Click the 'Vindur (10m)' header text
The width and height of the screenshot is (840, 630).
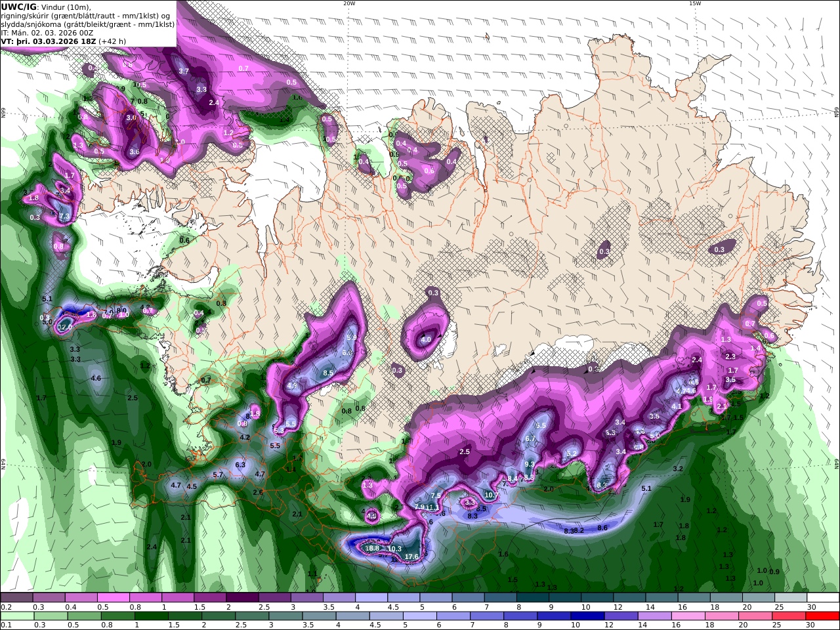tap(67, 7)
